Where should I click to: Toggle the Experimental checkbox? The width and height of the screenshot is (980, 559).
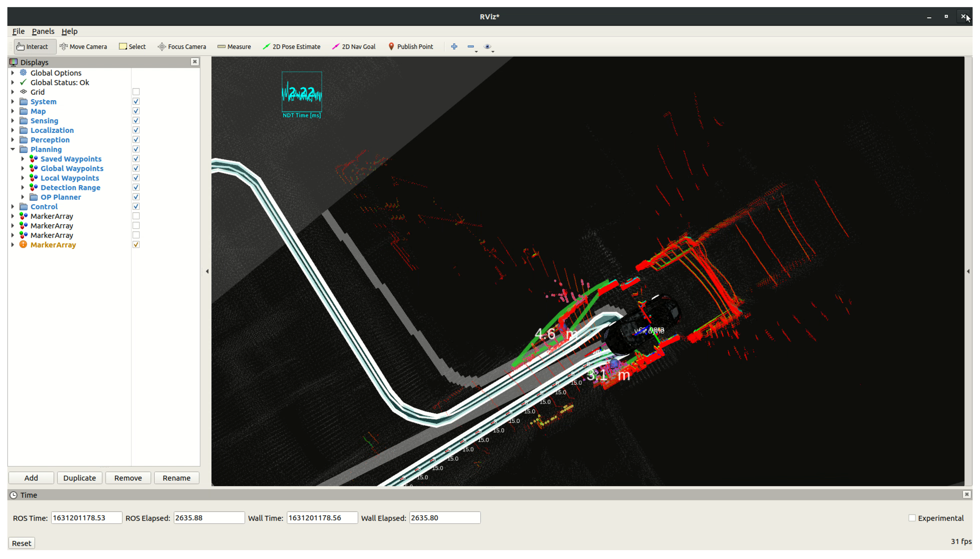(x=912, y=518)
